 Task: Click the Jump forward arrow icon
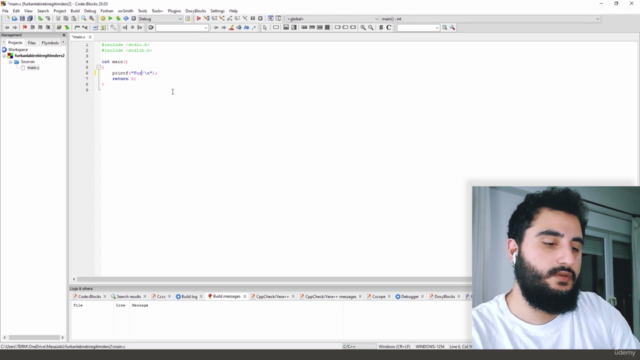tap(14, 27)
